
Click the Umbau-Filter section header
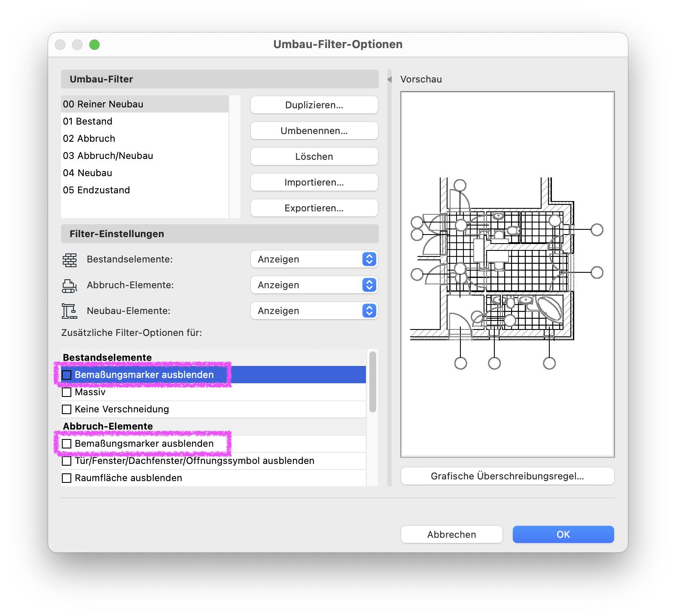(219, 79)
